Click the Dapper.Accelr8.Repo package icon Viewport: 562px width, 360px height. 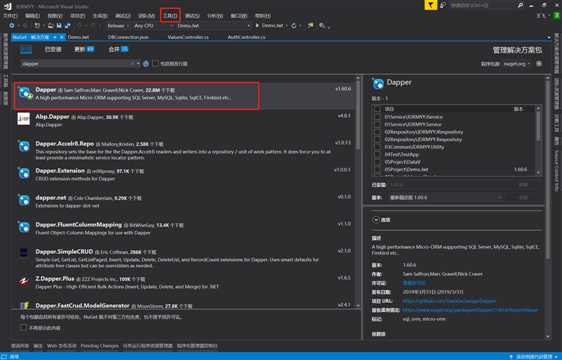click(x=24, y=146)
